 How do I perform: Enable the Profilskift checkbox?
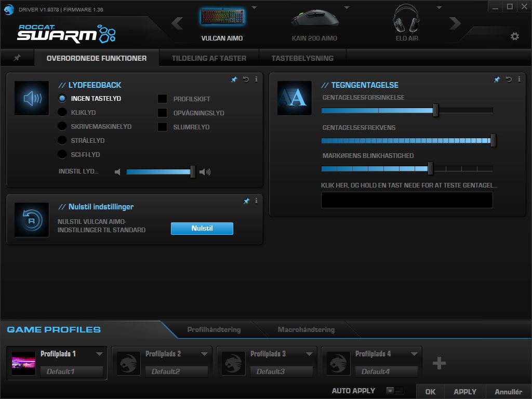point(162,99)
